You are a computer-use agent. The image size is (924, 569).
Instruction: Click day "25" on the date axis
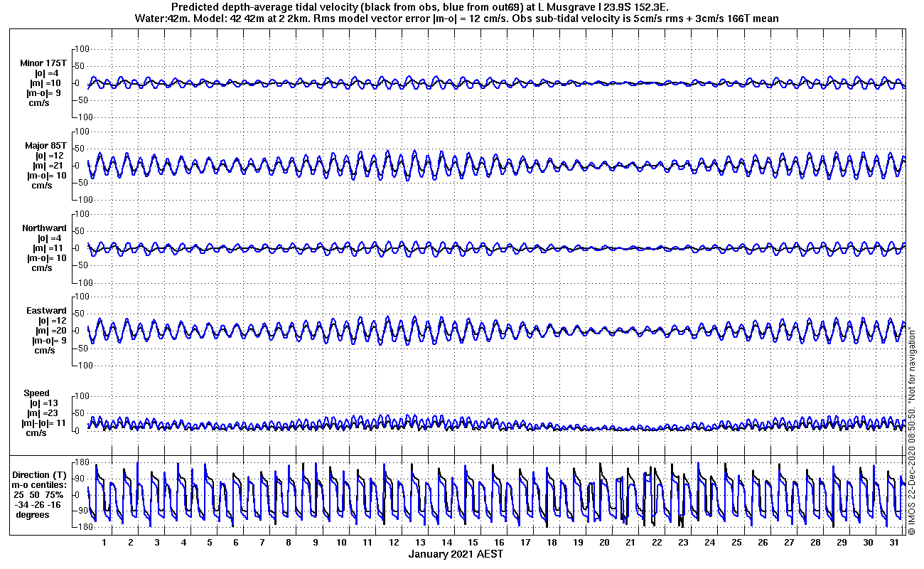(x=736, y=542)
